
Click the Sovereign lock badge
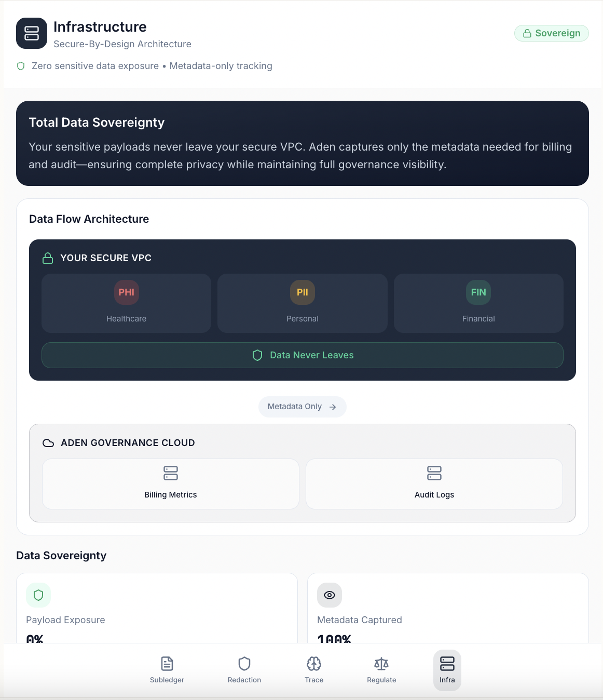point(551,33)
